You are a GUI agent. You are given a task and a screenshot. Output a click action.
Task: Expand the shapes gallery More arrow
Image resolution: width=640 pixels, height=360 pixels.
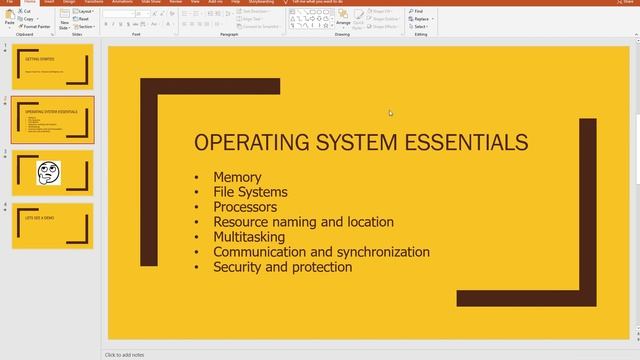(x=332, y=26)
